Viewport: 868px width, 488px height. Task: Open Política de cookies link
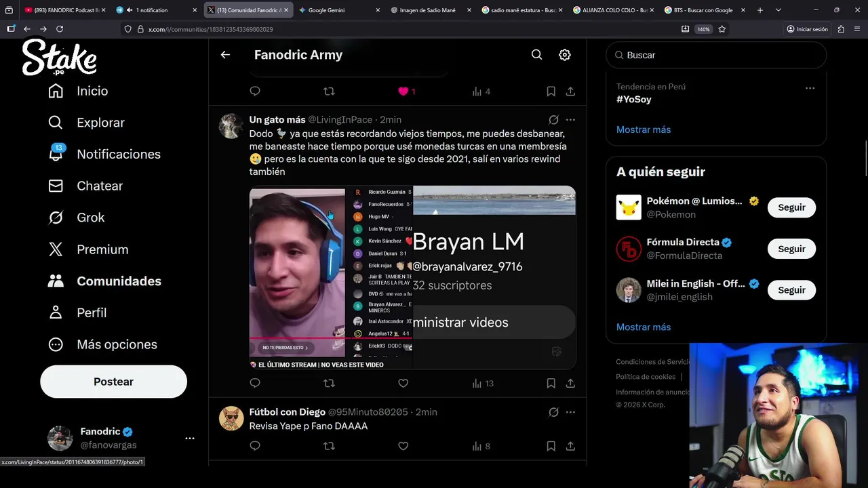tap(646, 377)
